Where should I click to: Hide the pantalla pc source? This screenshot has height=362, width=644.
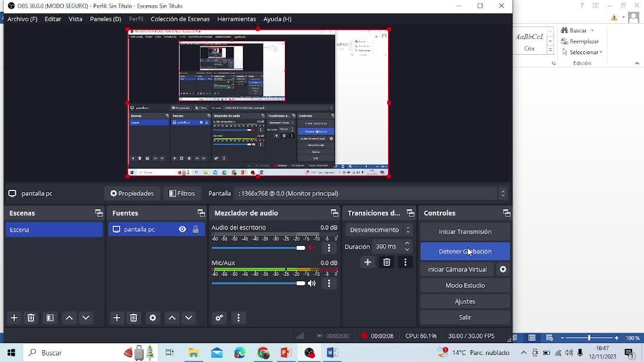pyautogui.click(x=182, y=229)
